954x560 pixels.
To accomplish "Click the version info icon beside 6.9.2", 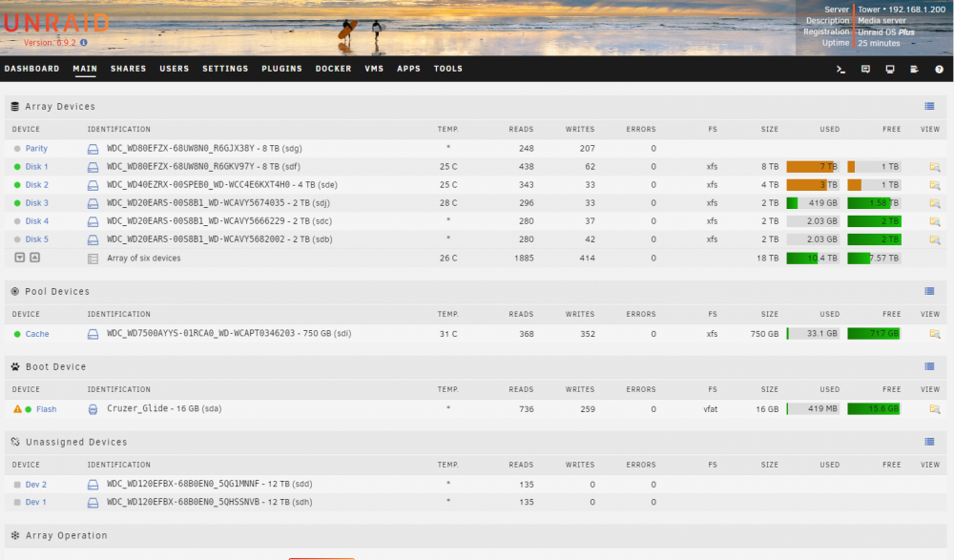I will [83, 43].
